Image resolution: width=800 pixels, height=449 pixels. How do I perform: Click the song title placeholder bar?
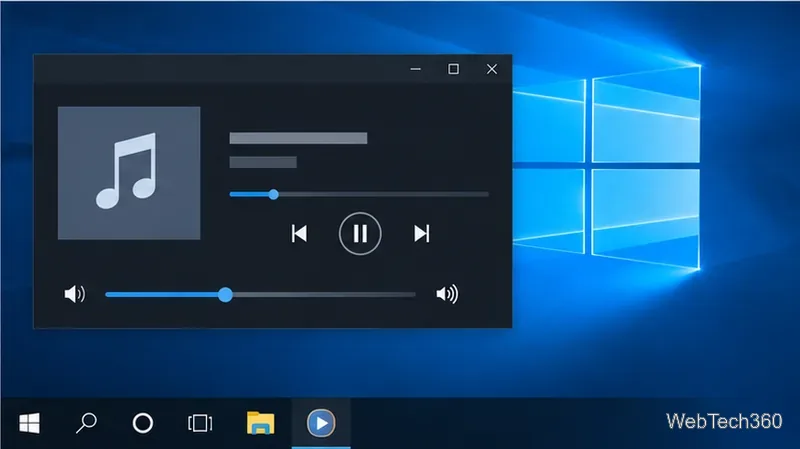coord(298,138)
